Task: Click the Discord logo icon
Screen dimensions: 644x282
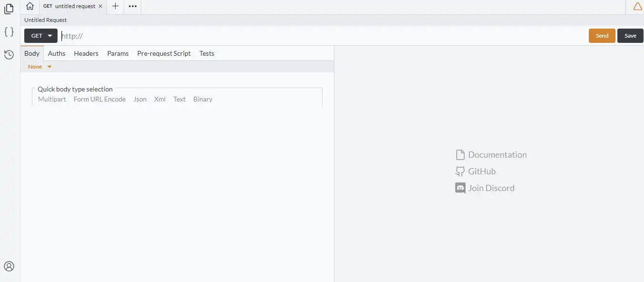Action: click(x=460, y=188)
